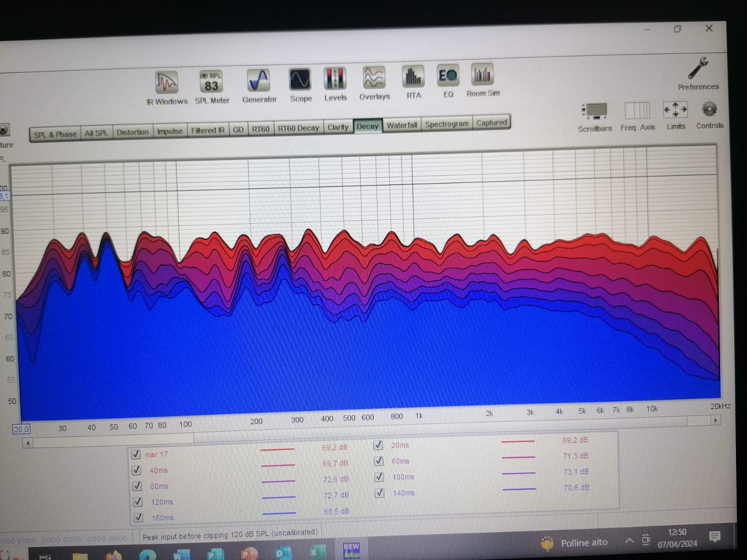Select the GD tab
Image resolution: width=747 pixels, height=560 pixels.
click(238, 130)
